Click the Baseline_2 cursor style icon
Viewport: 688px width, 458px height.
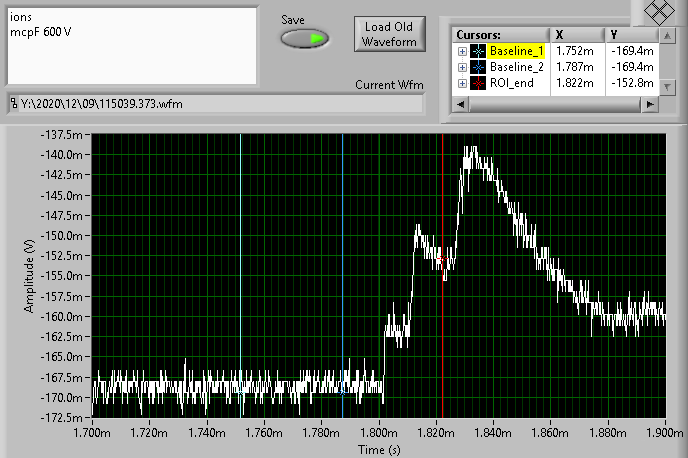478,68
